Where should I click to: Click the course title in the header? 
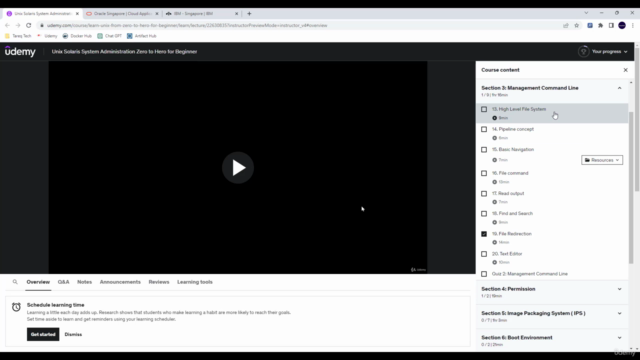(x=124, y=51)
